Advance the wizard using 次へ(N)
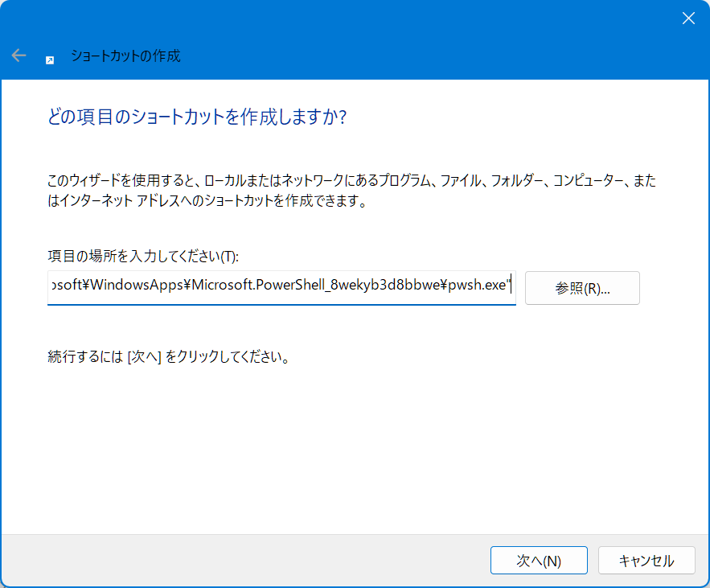This screenshot has height=588, width=710. [x=539, y=560]
